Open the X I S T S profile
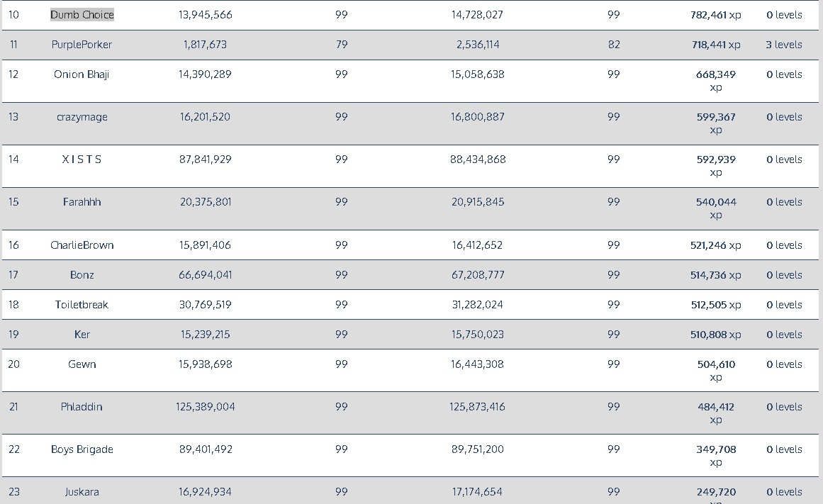 82,159
